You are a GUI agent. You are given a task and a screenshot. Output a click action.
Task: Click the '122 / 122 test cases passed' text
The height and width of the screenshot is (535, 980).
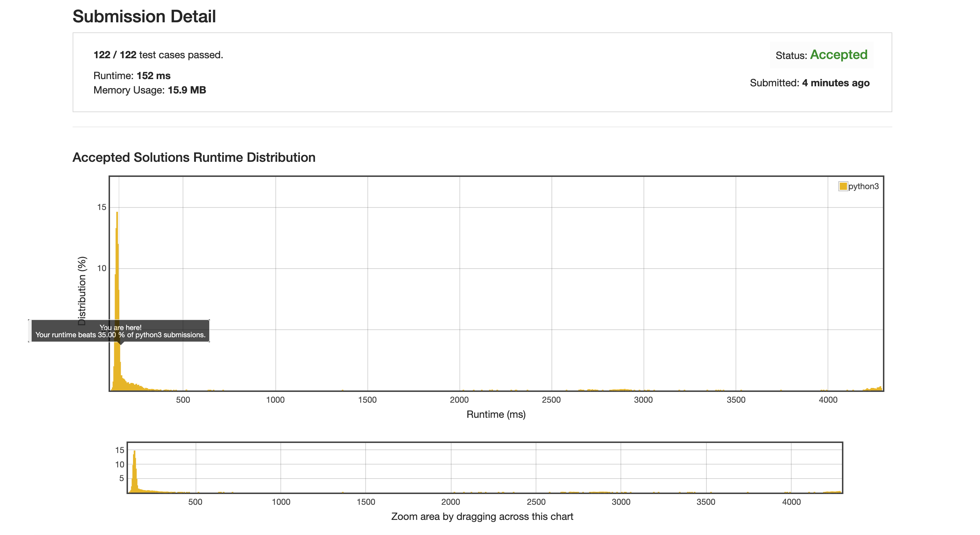coord(158,55)
